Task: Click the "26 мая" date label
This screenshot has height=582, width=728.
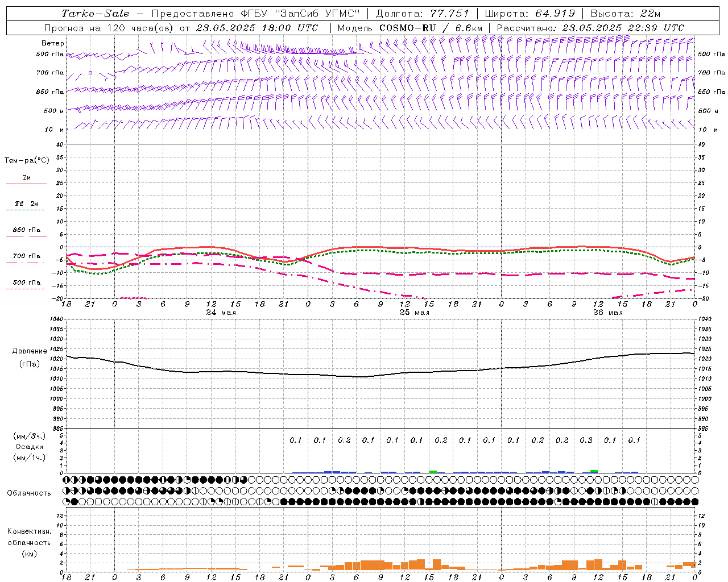Action: point(607,313)
